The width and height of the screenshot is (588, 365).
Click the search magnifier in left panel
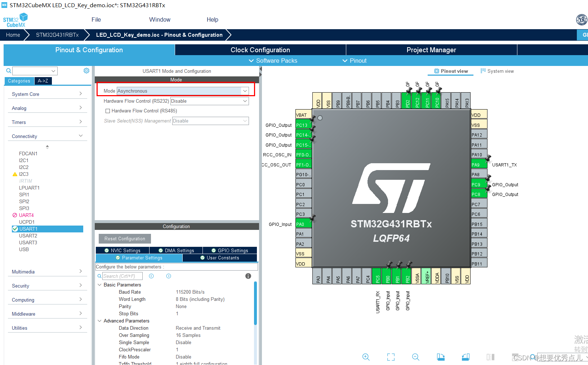pos(8,71)
